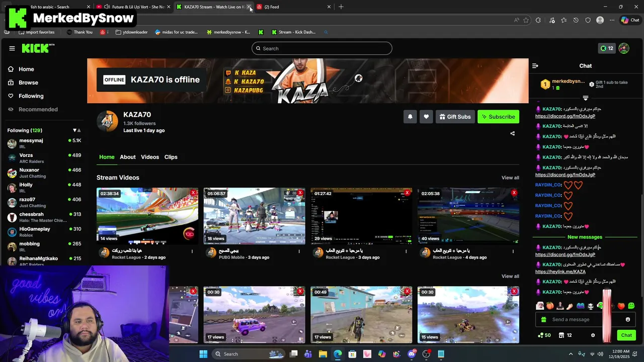Click View all for Stream Videos

click(x=510, y=177)
